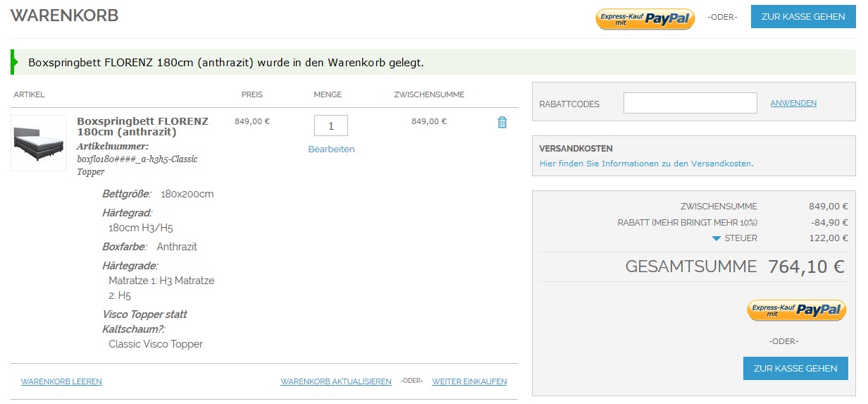Click the quantity field showing 1

(331, 126)
